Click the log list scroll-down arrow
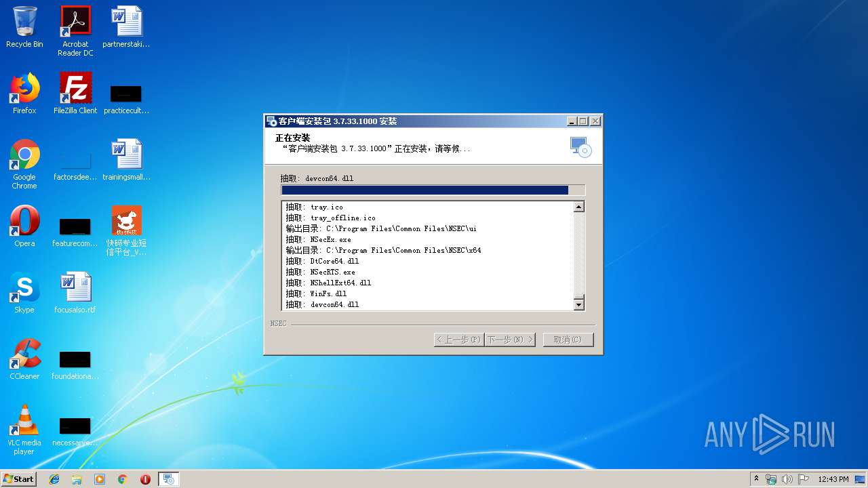The height and width of the screenshot is (488, 868). tap(579, 305)
